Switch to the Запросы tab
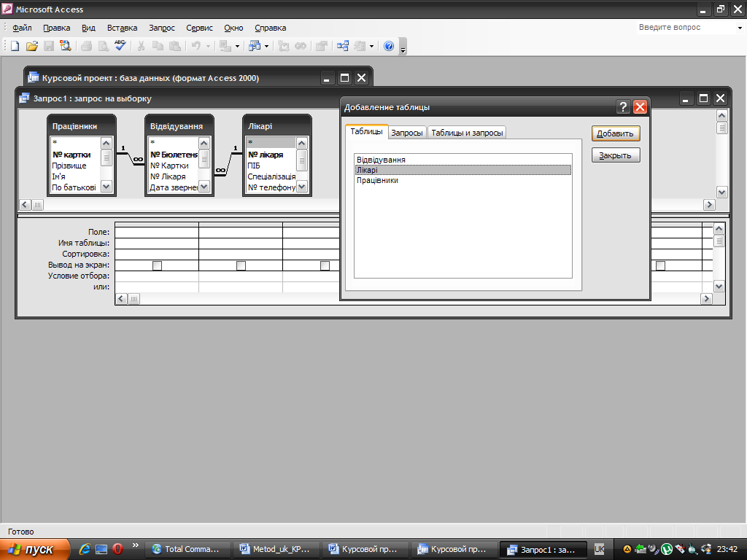The image size is (747, 560). (x=407, y=133)
